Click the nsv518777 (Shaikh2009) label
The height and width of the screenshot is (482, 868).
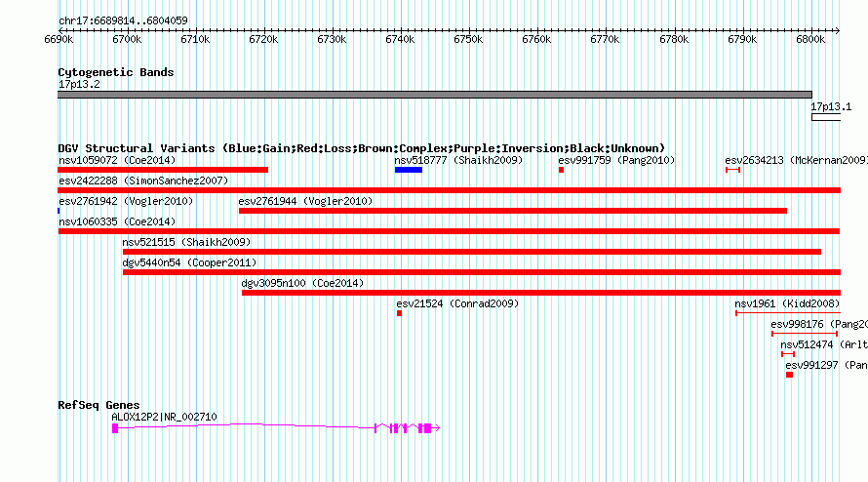point(458,160)
